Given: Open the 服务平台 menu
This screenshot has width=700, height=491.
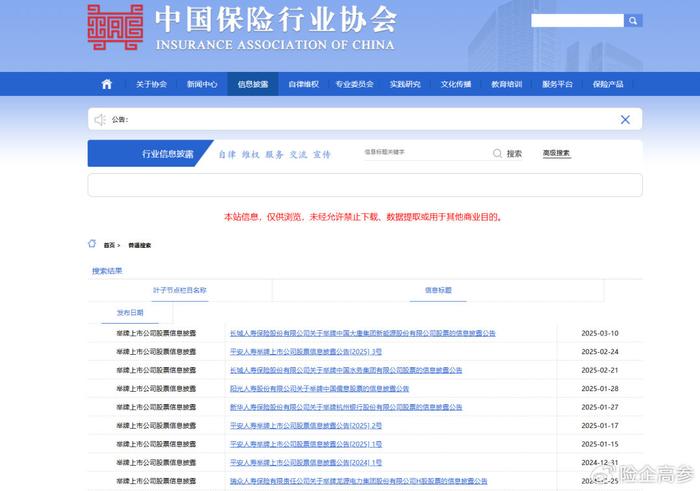Looking at the screenshot, I should 557,84.
